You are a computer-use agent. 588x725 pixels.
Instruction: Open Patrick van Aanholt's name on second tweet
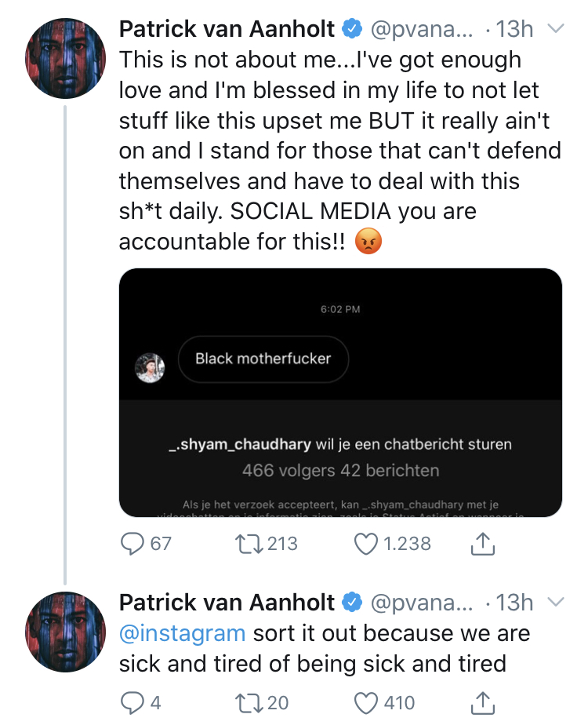pyautogui.click(x=227, y=602)
